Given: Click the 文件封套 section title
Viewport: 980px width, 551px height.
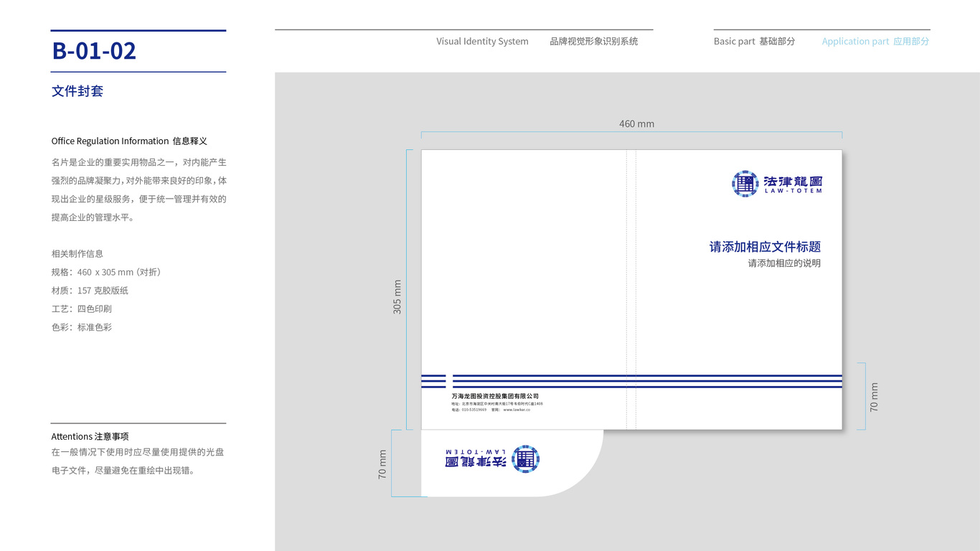Looking at the screenshot, I should 77,91.
